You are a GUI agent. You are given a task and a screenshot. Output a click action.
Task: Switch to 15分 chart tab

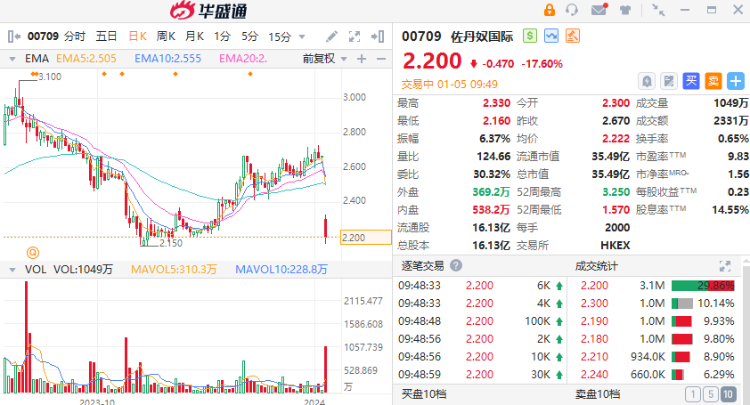[x=279, y=36]
